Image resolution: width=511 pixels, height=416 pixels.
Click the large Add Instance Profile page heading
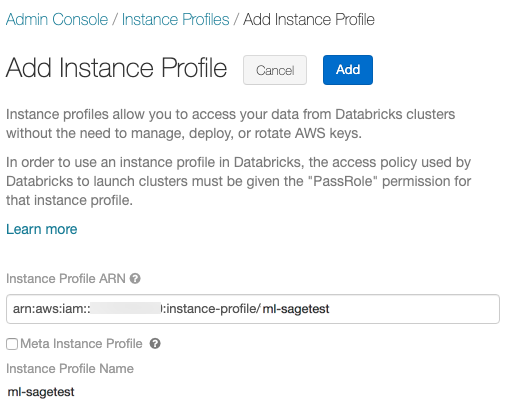(x=116, y=68)
